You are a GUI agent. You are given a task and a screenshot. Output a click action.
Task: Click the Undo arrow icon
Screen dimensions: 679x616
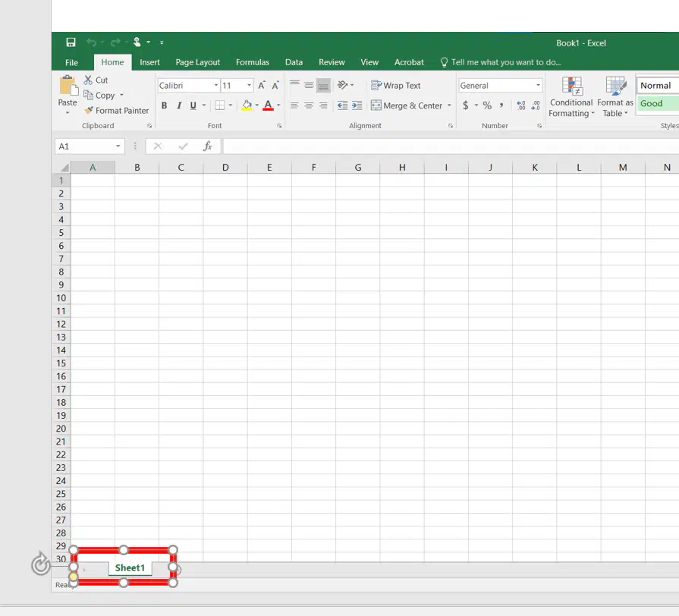click(91, 42)
